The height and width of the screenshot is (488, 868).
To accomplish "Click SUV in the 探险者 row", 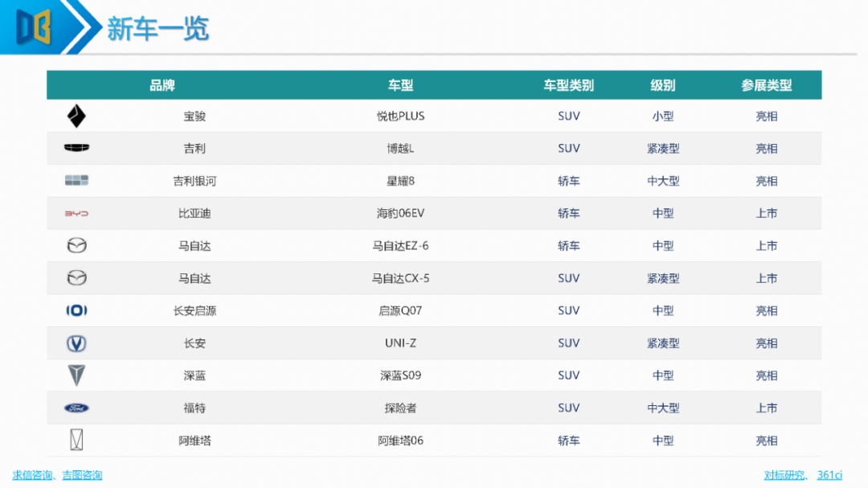I will [x=568, y=408].
